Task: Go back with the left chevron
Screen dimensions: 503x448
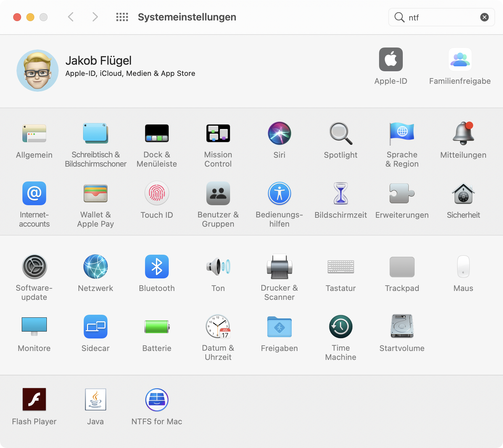Action: click(x=71, y=17)
